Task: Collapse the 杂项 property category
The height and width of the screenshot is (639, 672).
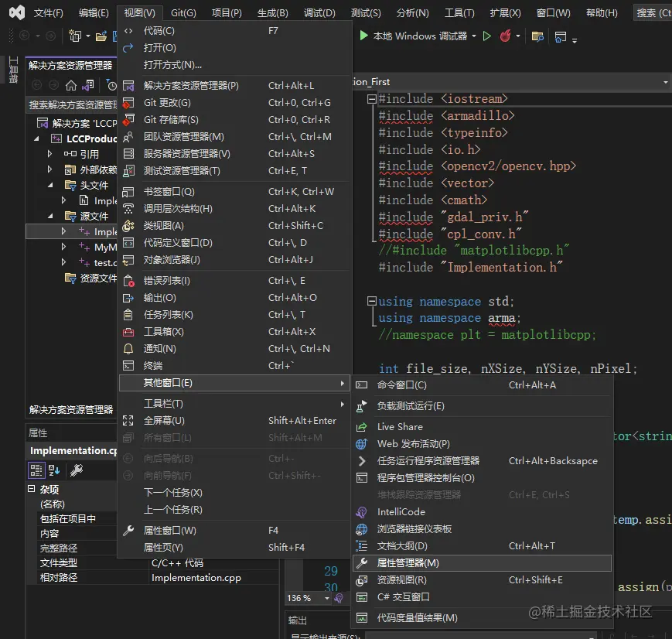Action: click(31, 489)
